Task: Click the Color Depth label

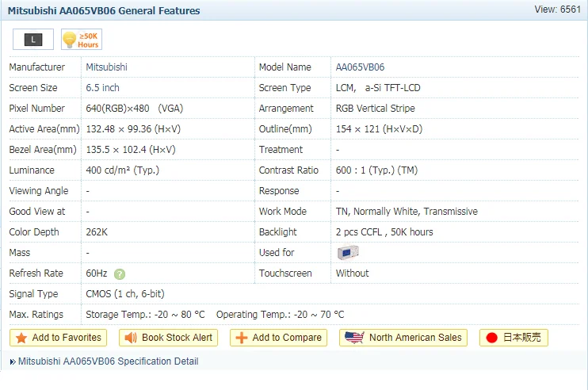Action: [x=34, y=232]
